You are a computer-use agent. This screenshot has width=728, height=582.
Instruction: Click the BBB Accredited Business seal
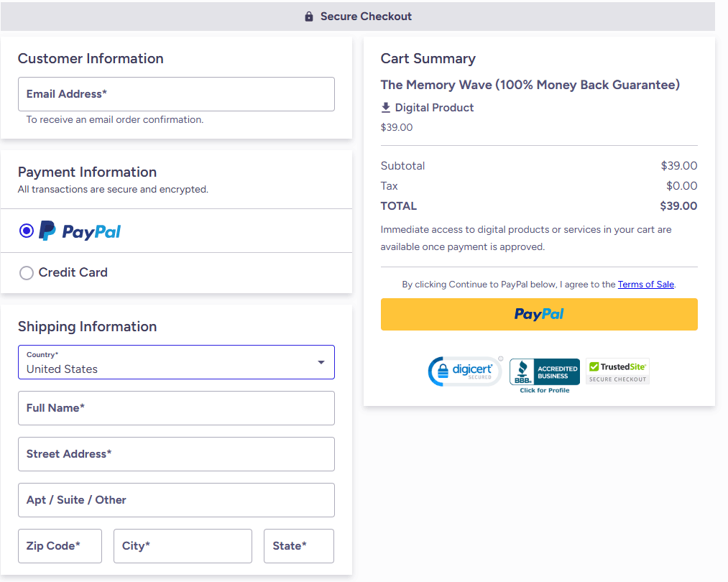tap(544, 371)
